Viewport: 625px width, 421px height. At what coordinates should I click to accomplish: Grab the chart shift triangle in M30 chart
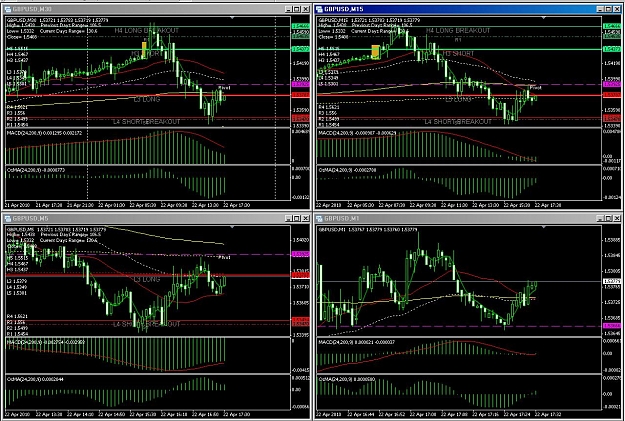click(232, 18)
